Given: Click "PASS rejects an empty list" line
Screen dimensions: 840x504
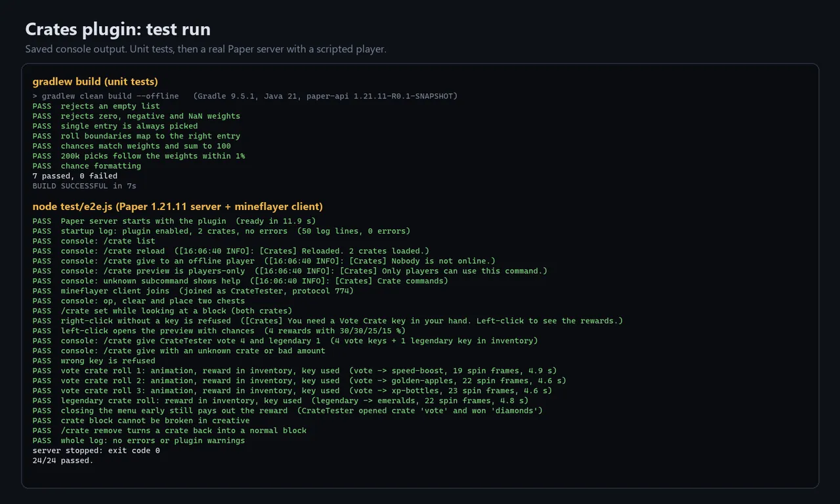Looking at the screenshot, I should coord(96,106).
